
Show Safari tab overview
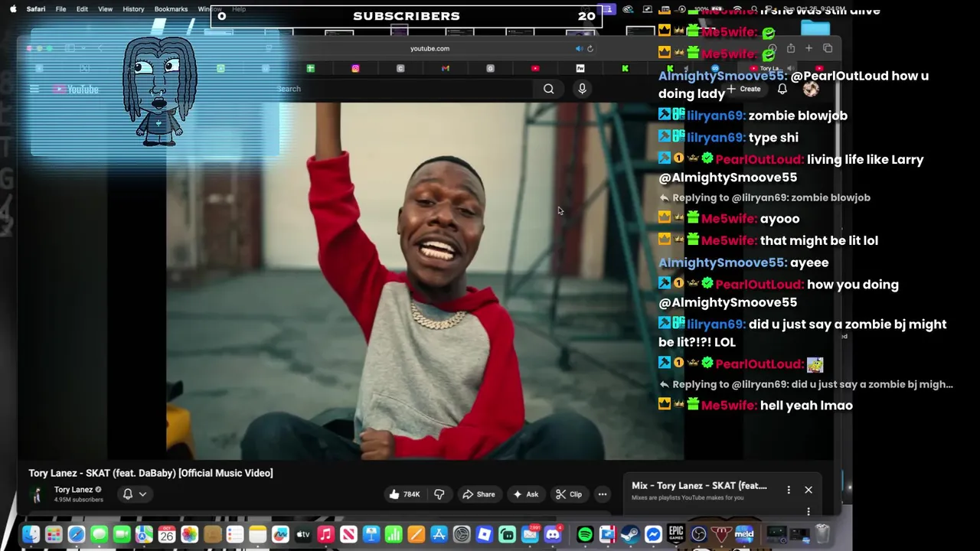point(828,48)
